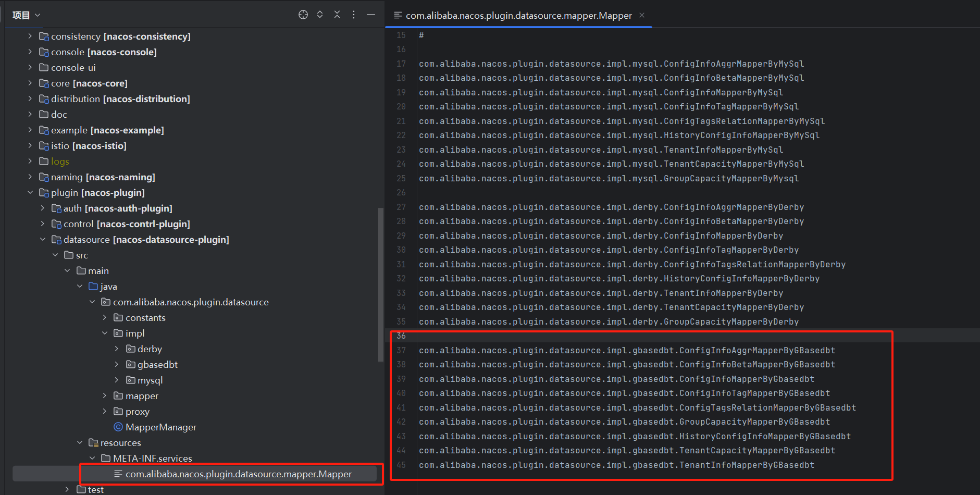The image size is (980, 495).
Task: Expand the consistency [nacos-consistency] module
Action: [30, 36]
